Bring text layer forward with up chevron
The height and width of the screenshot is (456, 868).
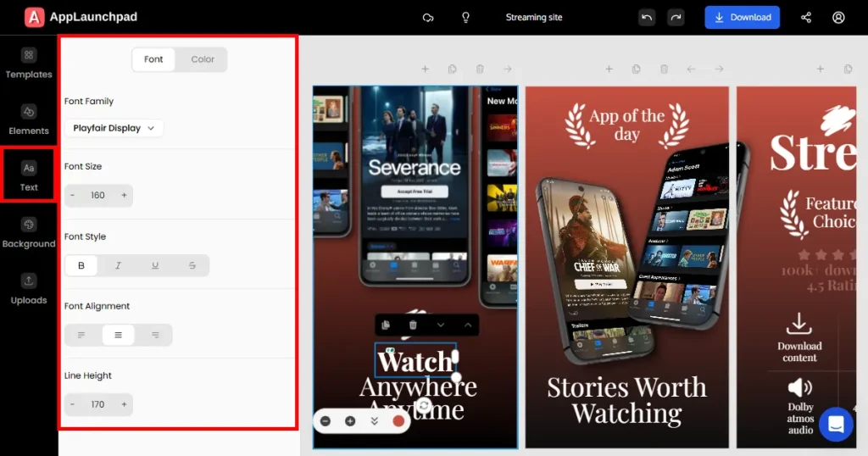click(468, 325)
